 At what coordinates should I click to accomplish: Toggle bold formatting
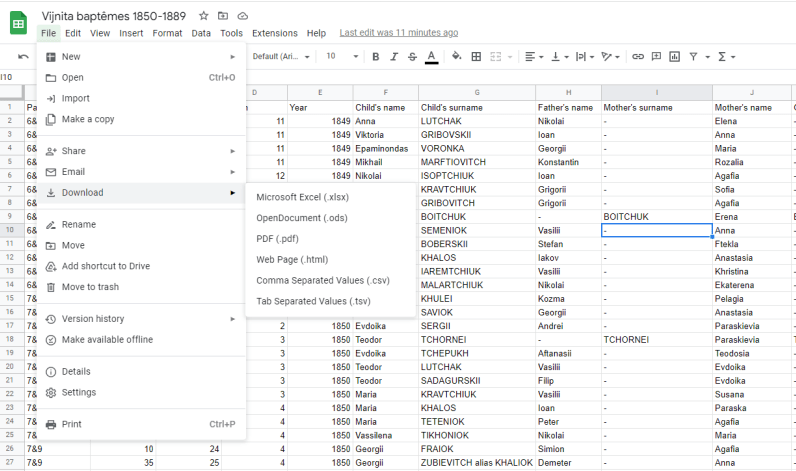tap(376, 56)
